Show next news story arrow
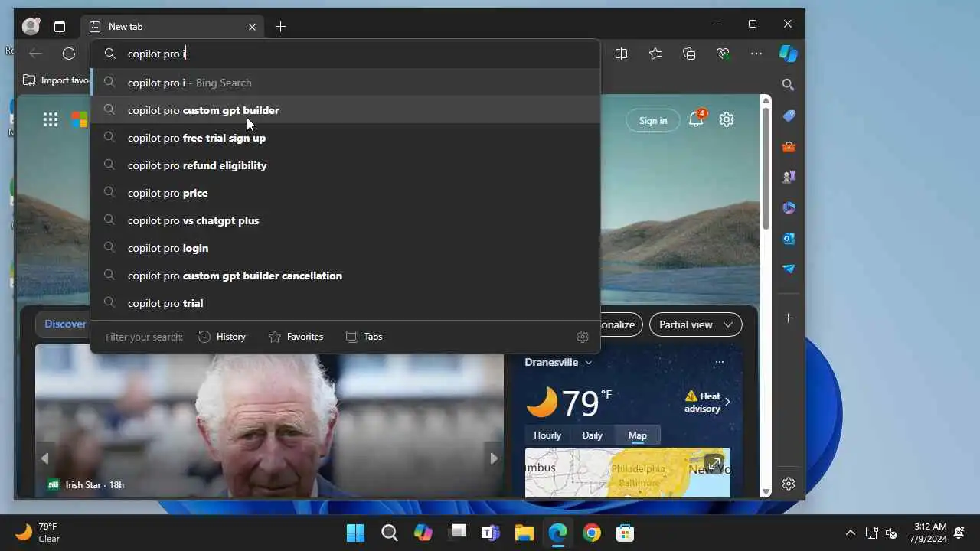 coord(494,458)
